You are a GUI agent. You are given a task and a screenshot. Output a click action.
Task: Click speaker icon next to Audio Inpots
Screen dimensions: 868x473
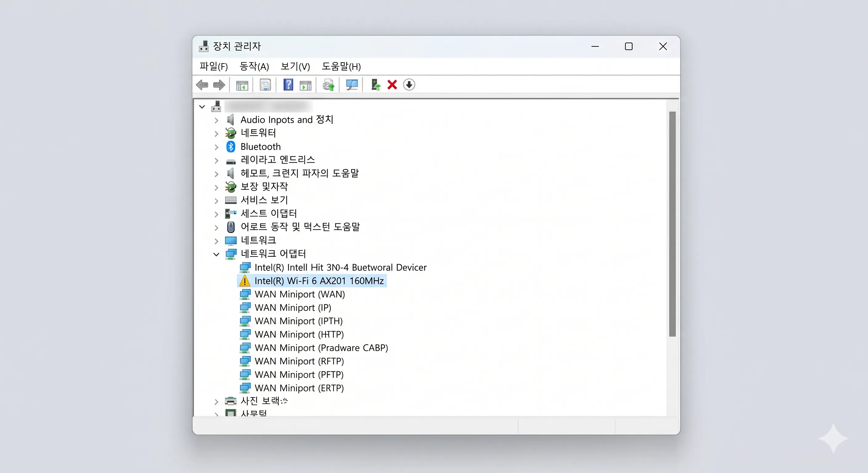point(231,119)
